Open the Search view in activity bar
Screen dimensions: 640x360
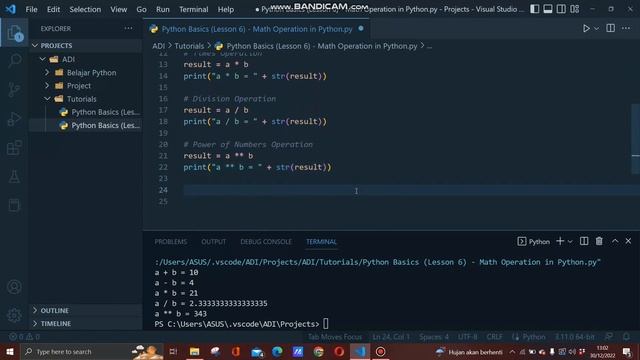[x=14, y=60]
